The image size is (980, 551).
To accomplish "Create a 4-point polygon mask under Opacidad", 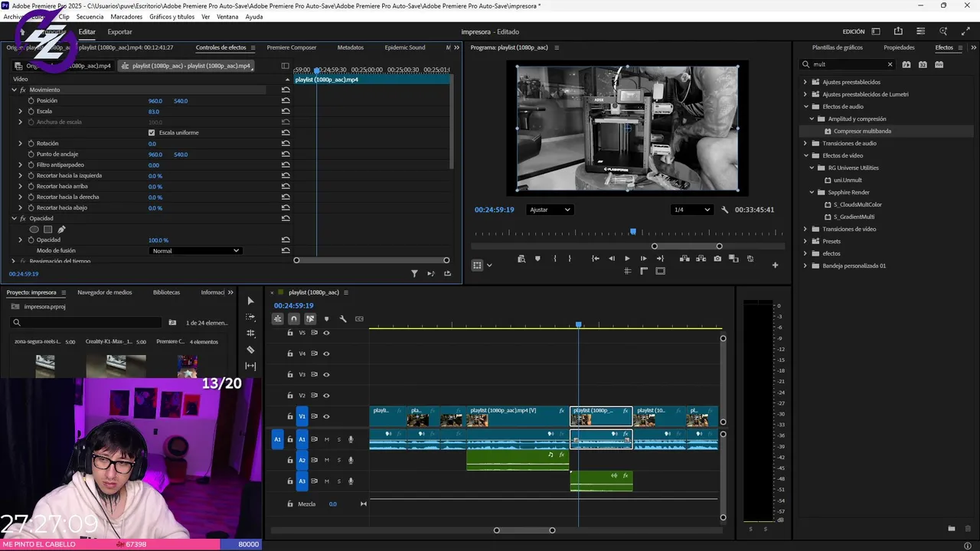I will tap(47, 230).
